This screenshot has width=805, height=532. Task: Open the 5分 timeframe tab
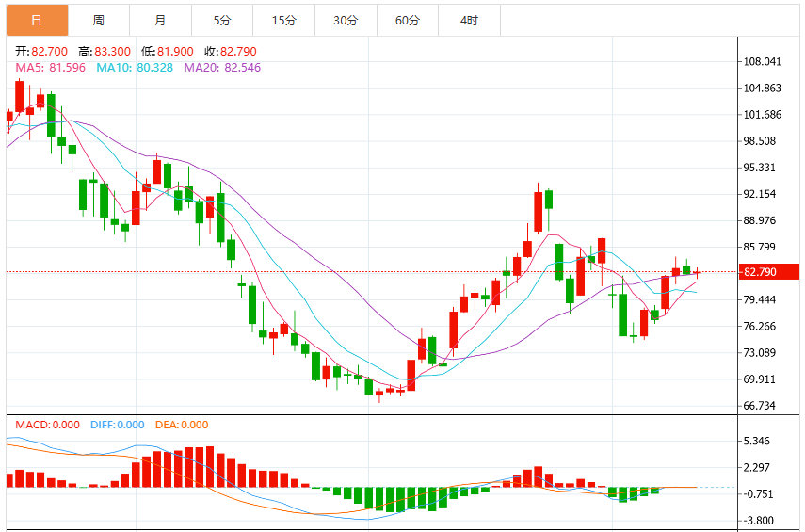222,21
